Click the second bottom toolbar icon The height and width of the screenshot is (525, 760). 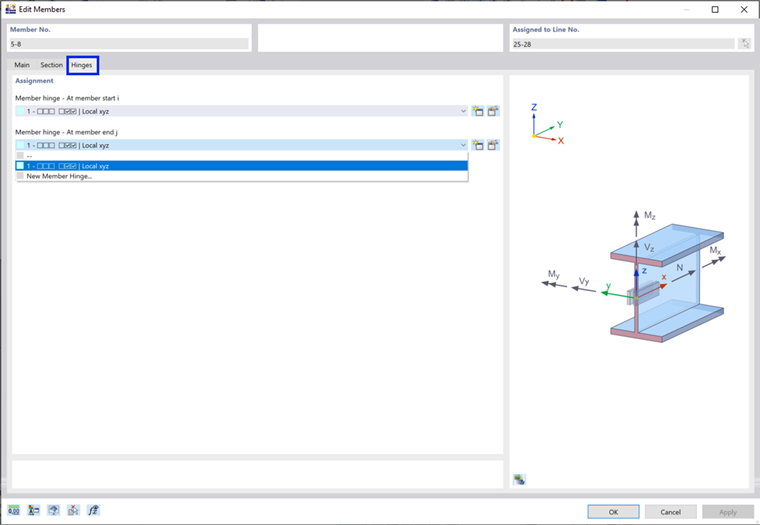click(x=33, y=510)
